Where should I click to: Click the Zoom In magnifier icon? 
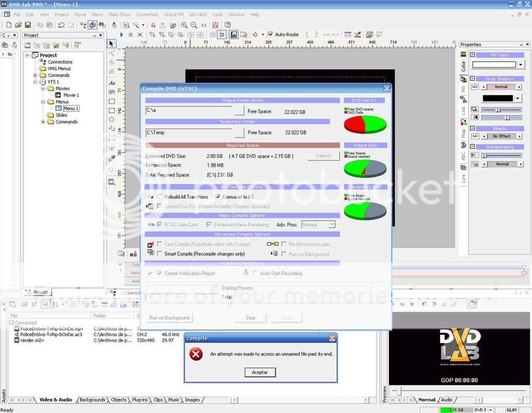point(184,25)
